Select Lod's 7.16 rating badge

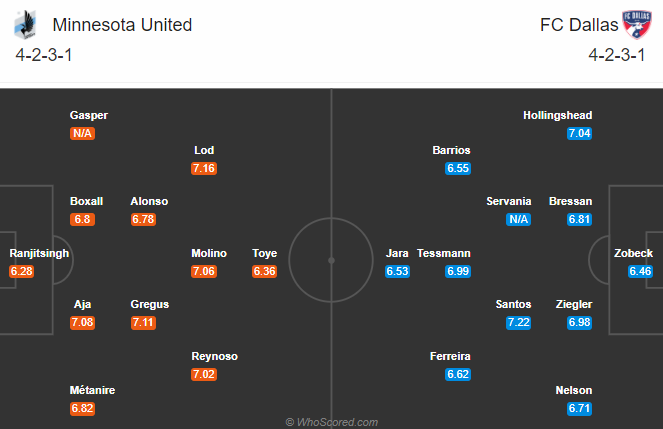click(x=204, y=168)
